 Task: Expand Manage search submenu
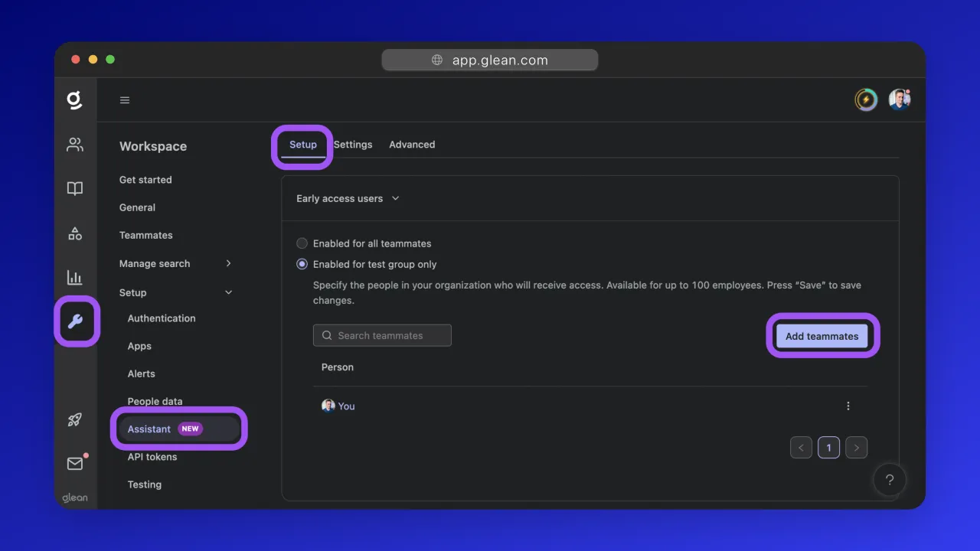tap(176, 263)
